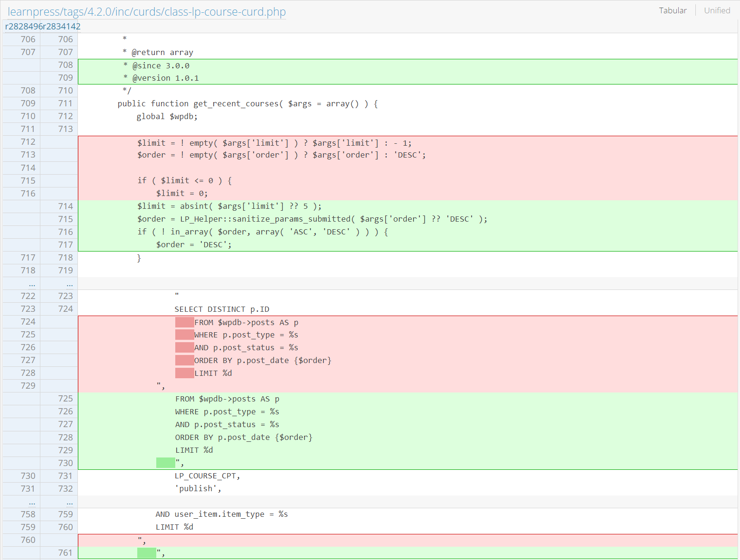740x560 pixels.
Task: Click old-revision line number 760
Action: coord(28,540)
